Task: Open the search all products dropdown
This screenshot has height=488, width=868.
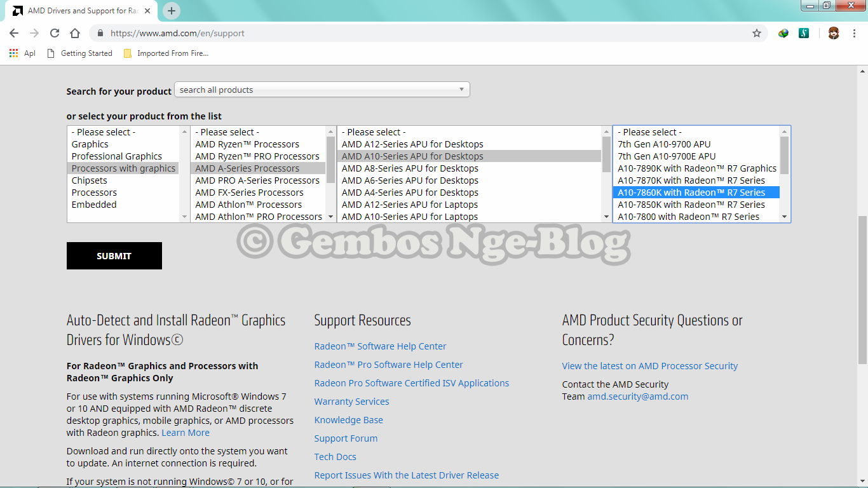Action: tap(322, 89)
